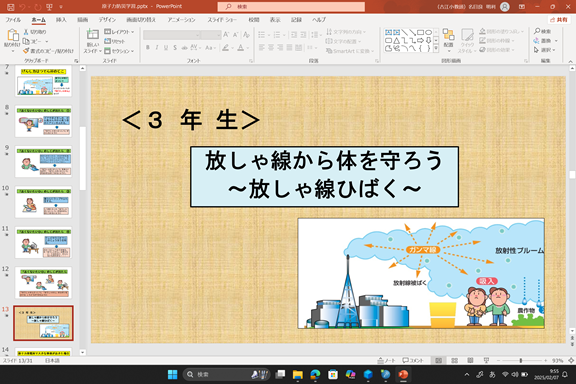
Task: Toggle numbered list button
Action: pyautogui.click(x=277, y=35)
